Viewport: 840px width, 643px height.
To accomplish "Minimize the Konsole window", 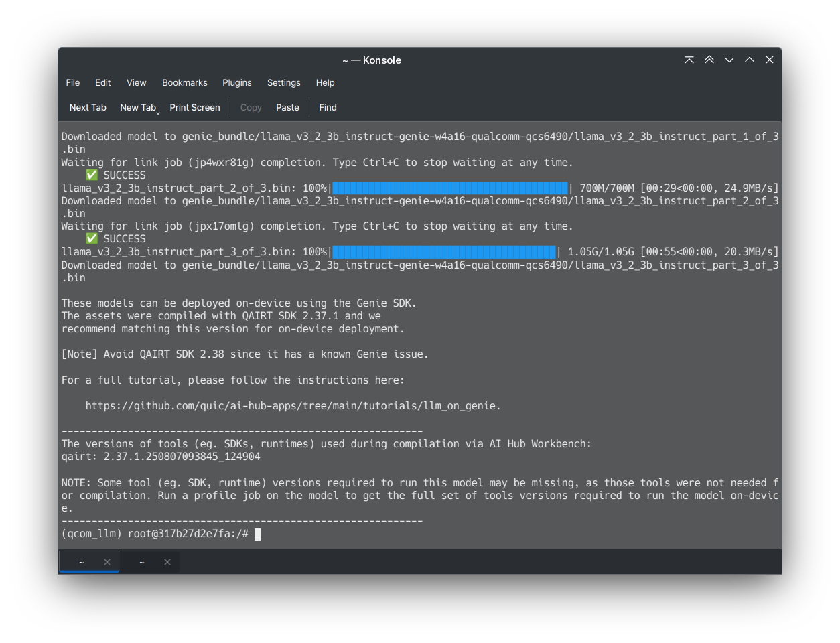I will click(x=729, y=60).
